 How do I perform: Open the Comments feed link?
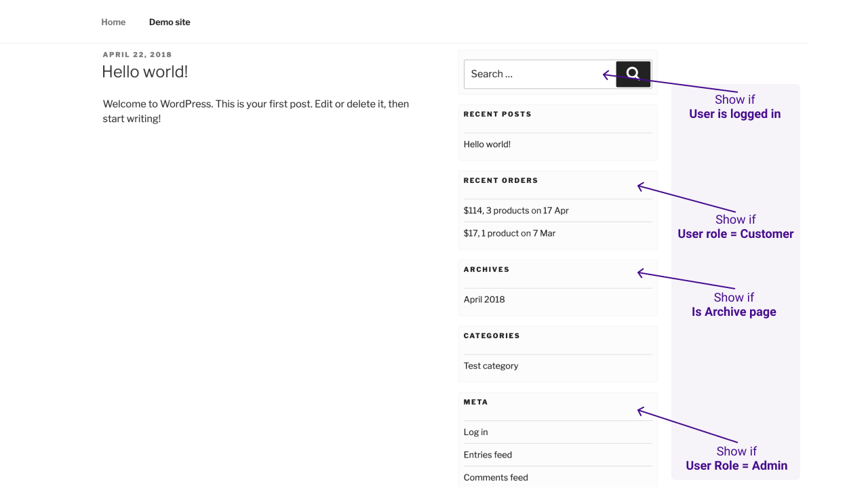point(496,478)
